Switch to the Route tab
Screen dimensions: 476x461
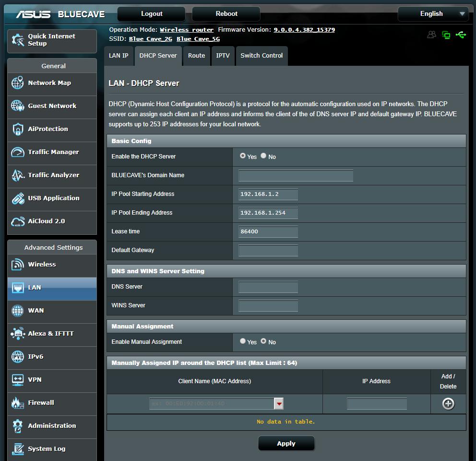point(196,56)
